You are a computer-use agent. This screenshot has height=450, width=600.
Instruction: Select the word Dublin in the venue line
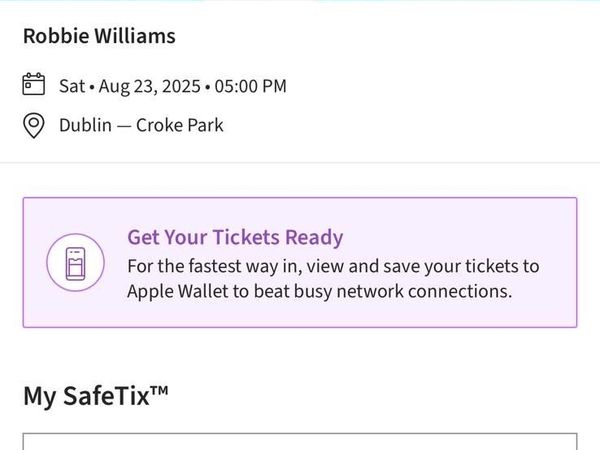(x=85, y=126)
